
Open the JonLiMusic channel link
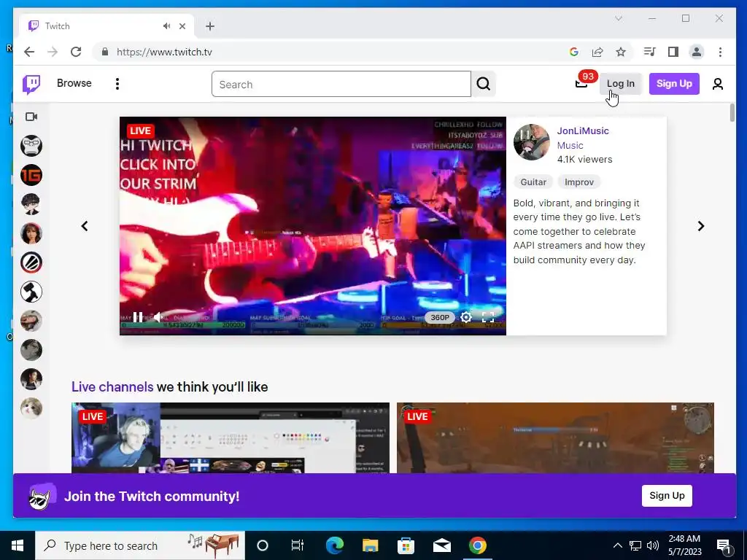pyautogui.click(x=583, y=131)
